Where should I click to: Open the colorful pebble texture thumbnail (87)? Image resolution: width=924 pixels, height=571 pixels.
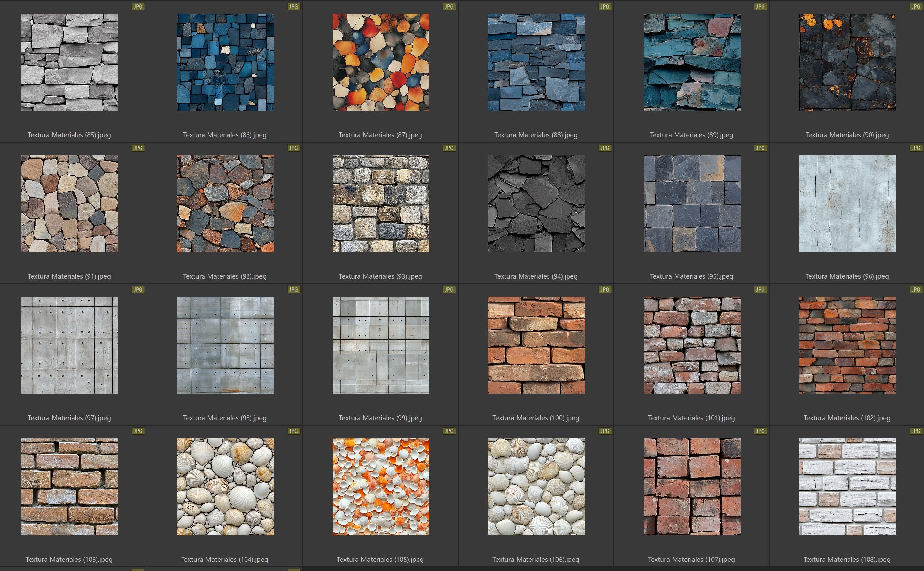[380, 62]
